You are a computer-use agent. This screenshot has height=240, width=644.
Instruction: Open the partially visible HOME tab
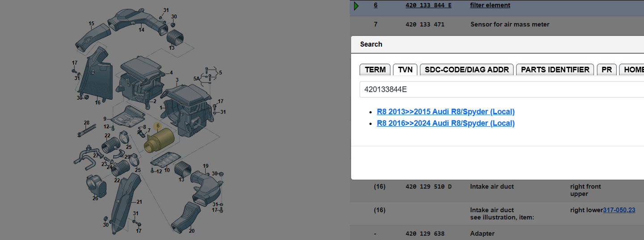coord(632,69)
